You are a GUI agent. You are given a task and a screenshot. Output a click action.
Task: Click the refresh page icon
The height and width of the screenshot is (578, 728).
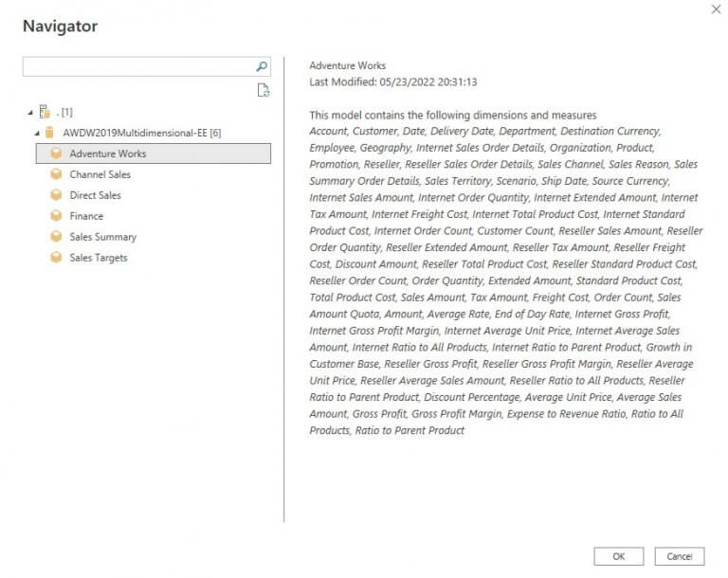264,90
